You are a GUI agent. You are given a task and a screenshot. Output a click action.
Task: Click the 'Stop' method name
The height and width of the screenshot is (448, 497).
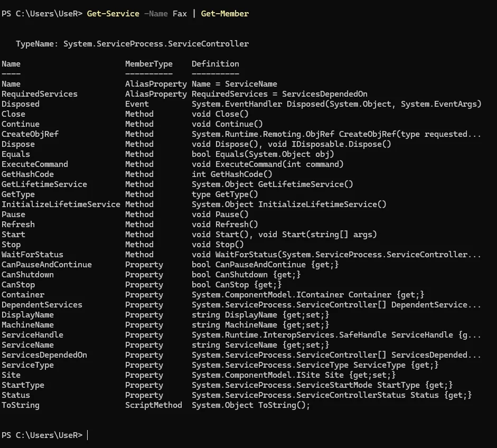(11, 245)
